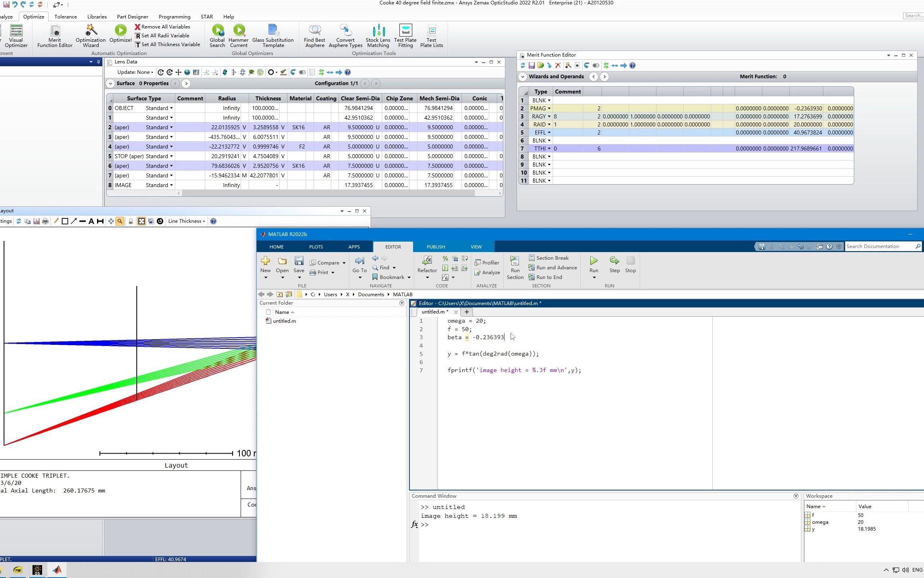Launch the Optimization Wizard

click(91, 31)
